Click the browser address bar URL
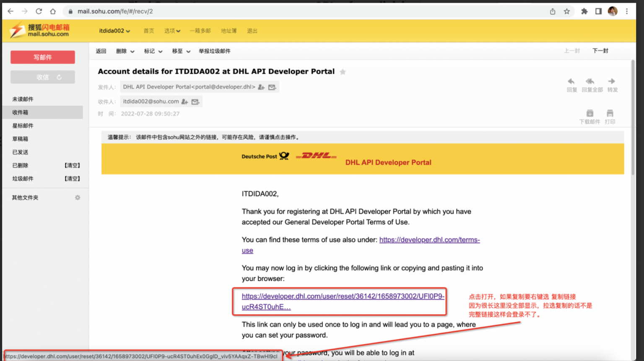Screen dimensions: 644x361 pyautogui.click(x=115, y=11)
